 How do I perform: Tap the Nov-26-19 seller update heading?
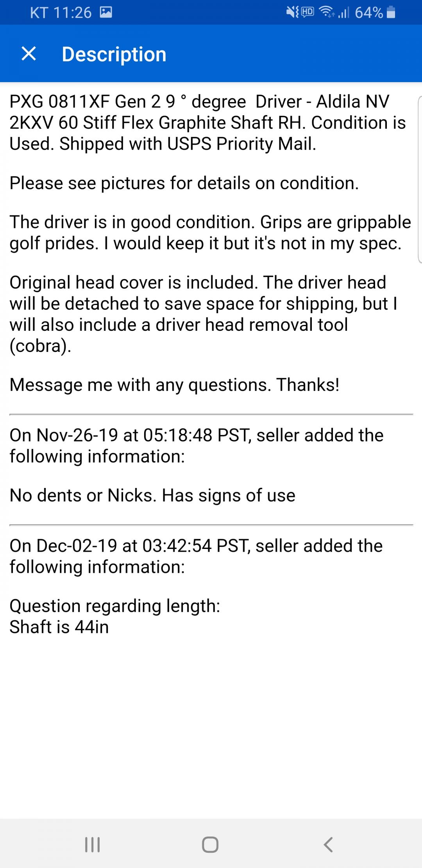(x=196, y=446)
